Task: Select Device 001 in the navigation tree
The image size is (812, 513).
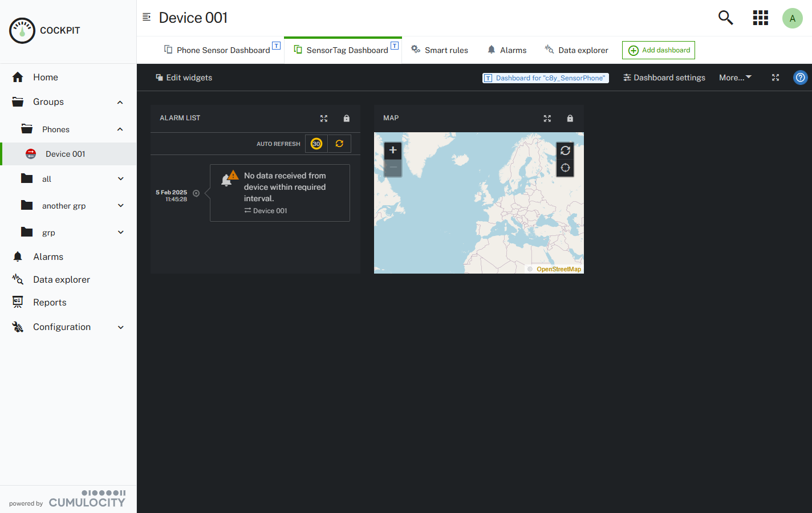Action: tap(64, 153)
